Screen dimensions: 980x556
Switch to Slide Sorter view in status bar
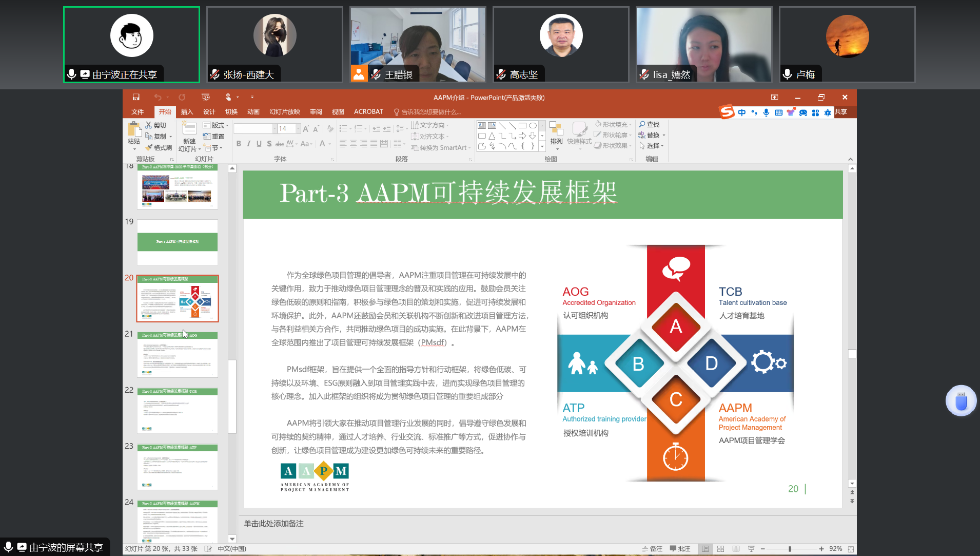coord(720,549)
